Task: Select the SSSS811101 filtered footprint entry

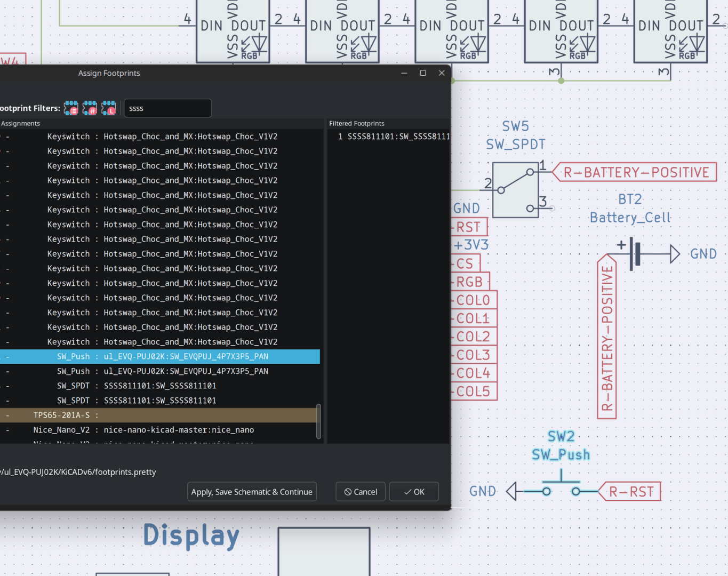Action: (395, 137)
